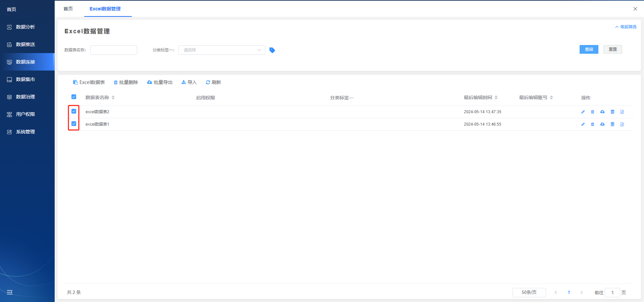Open the 50条/页 page size selector

coord(529,293)
